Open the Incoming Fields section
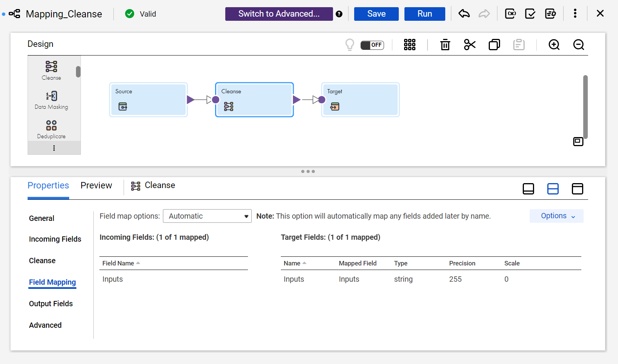Screen dimensions: 618x364 click(55, 239)
